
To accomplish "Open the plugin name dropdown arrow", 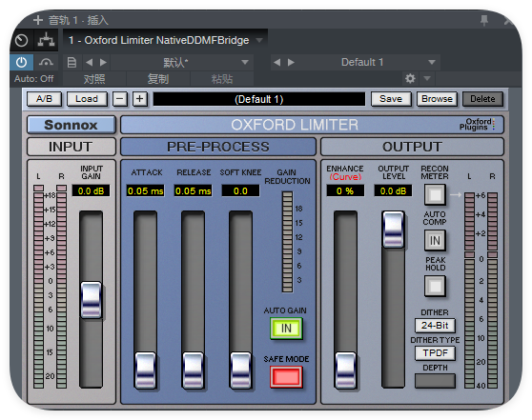I will [x=259, y=40].
